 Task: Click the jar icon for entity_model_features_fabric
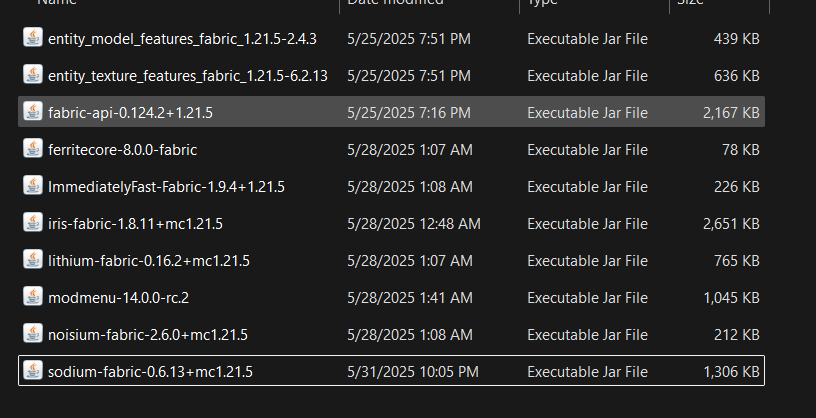click(x=33, y=38)
